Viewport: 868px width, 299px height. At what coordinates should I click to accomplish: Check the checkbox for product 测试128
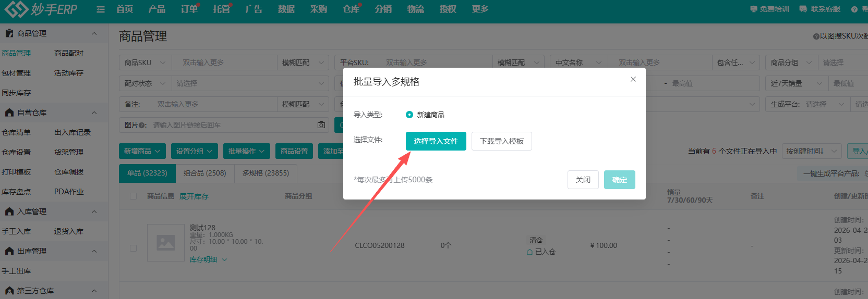pyautogui.click(x=133, y=248)
